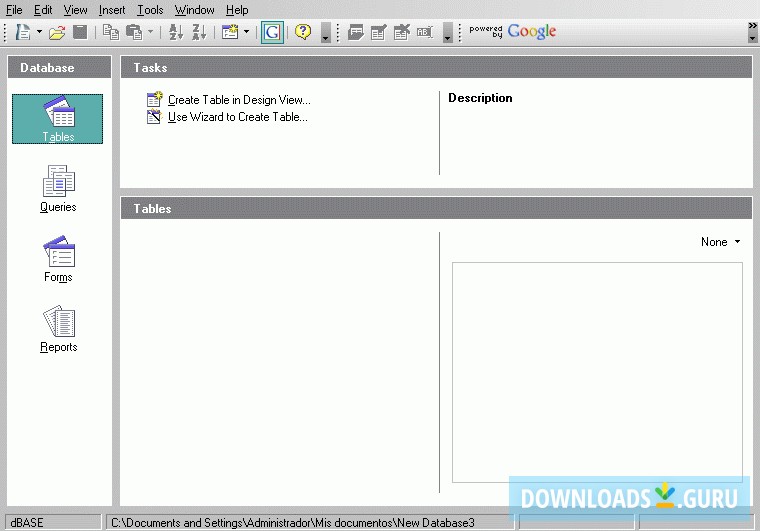The image size is (760, 531).
Task: Open the File menu
Action: [14, 10]
